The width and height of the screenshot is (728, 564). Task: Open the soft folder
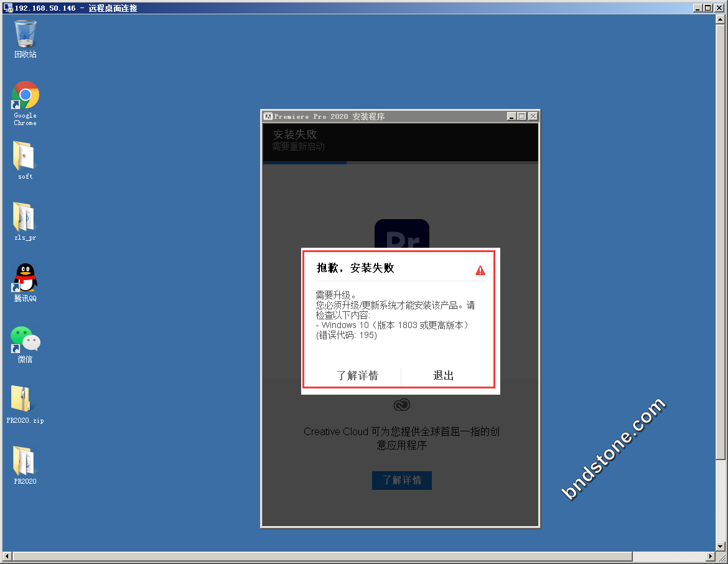point(25,156)
